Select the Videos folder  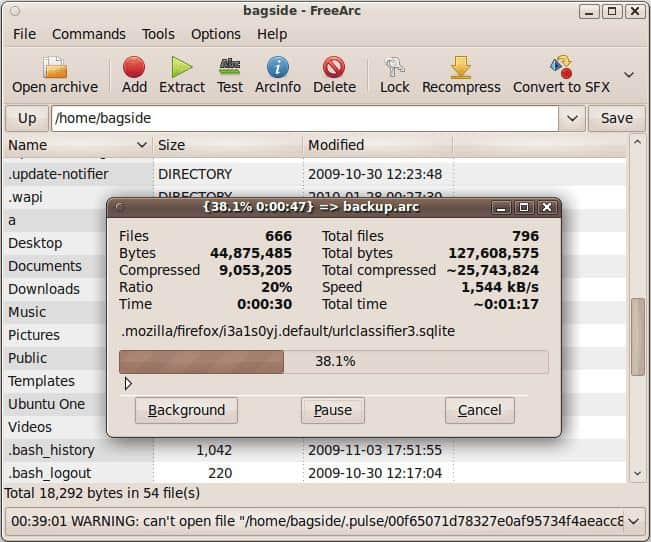coord(30,427)
